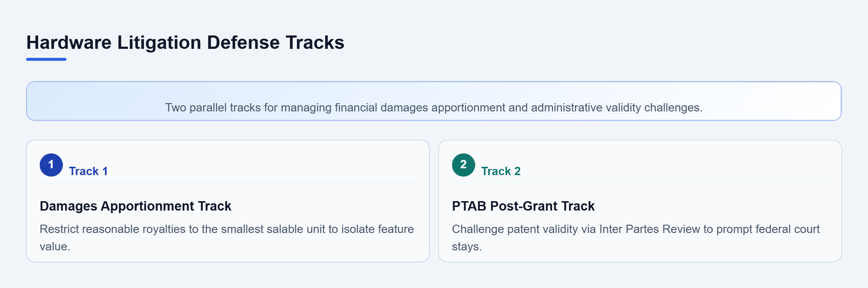Select the Track 2 card

coord(640,201)
